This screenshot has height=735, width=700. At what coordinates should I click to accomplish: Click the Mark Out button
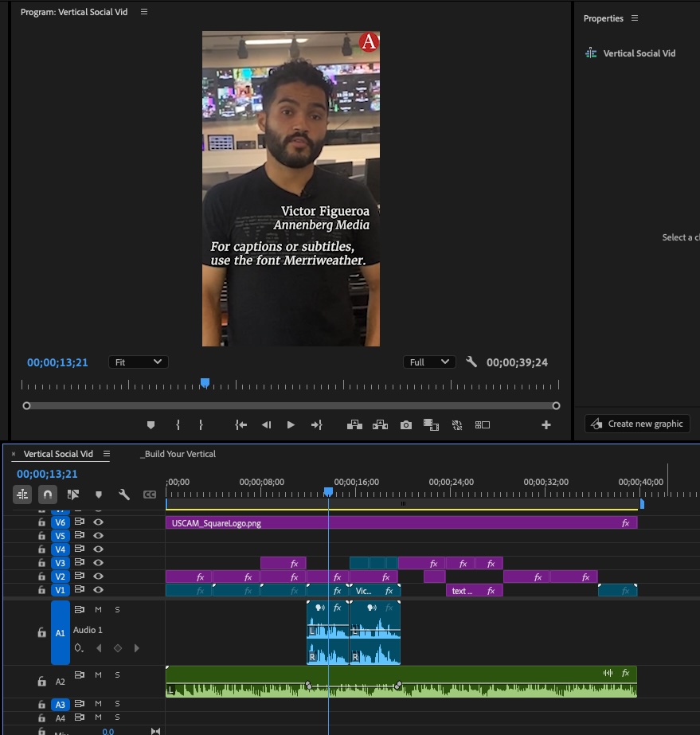tap(201, 425)
